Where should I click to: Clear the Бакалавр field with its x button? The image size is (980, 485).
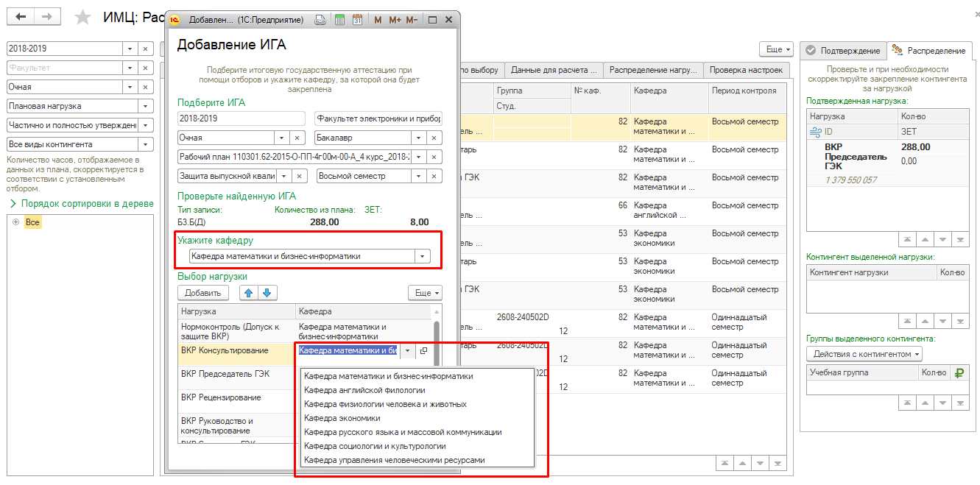[x=435, y=138]
